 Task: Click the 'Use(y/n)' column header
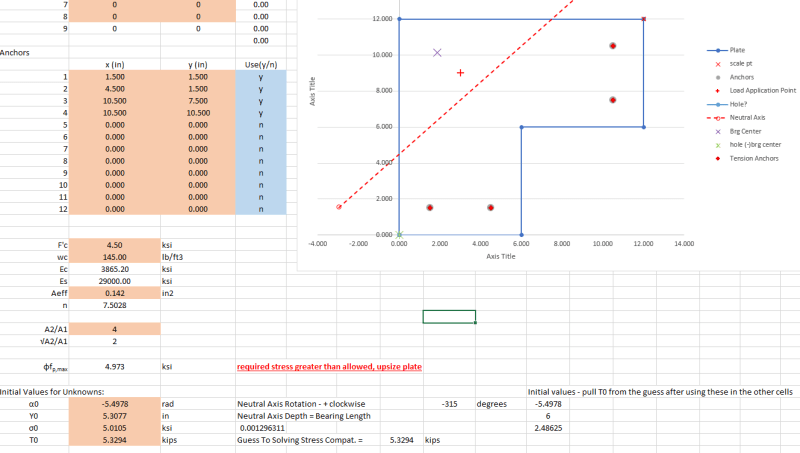tap(261, 65)
